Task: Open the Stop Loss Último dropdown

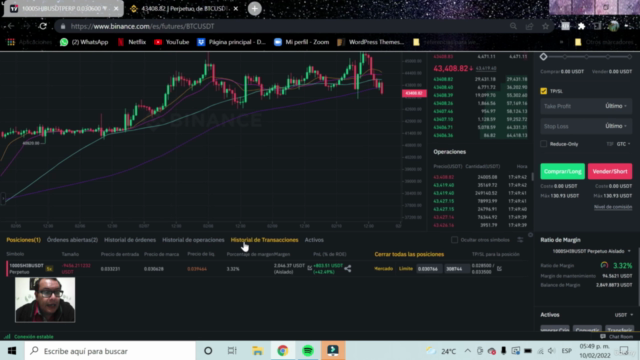Action: point(616,126)
